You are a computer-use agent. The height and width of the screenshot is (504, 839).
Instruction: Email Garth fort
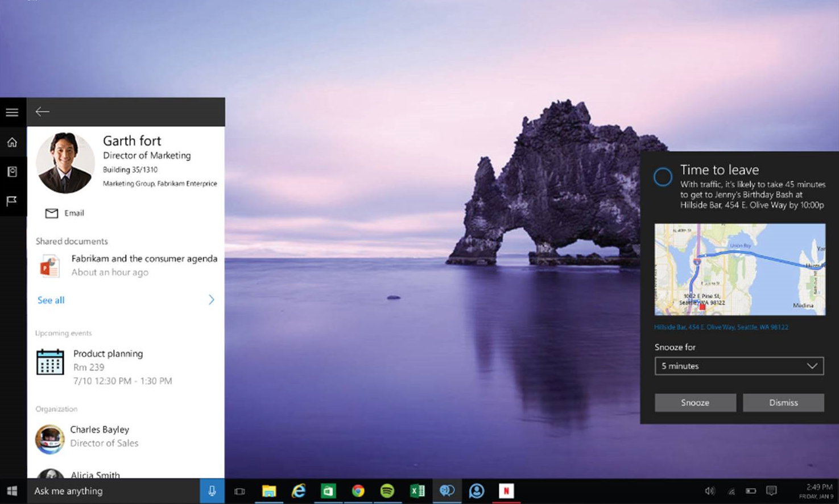click(65, 213)
